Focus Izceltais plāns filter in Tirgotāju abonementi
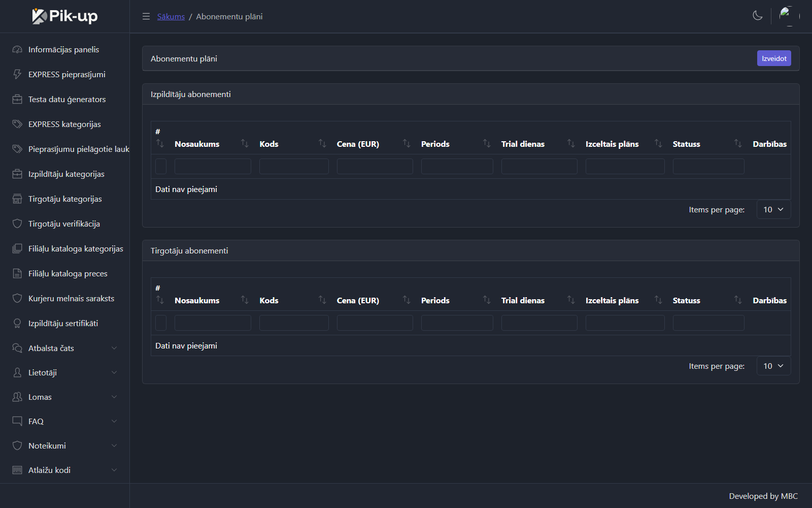This screenshot has height=508, width=812. [x=625, y=323]
